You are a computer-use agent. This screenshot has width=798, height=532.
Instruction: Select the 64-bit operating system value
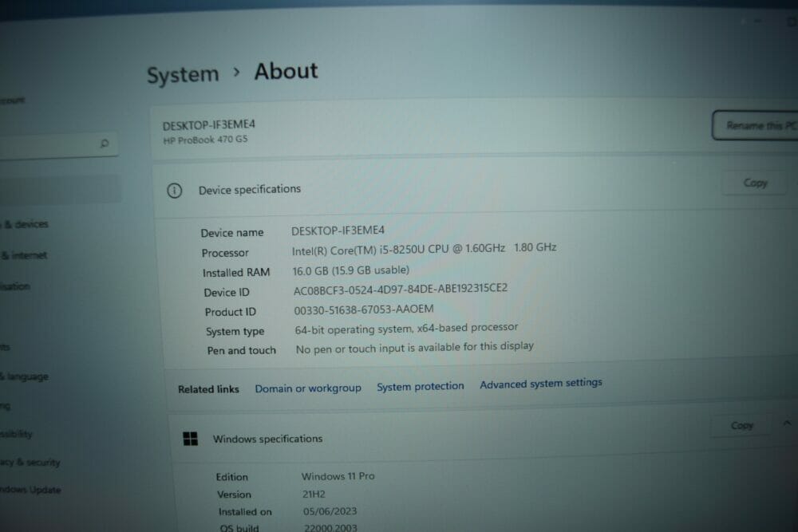[x=406, y=329]
